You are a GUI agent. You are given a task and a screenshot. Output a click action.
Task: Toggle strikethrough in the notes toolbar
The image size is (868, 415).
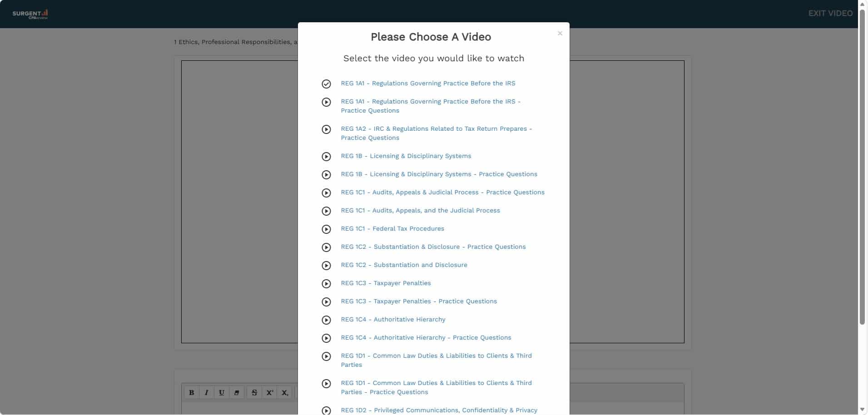[254, 393]
